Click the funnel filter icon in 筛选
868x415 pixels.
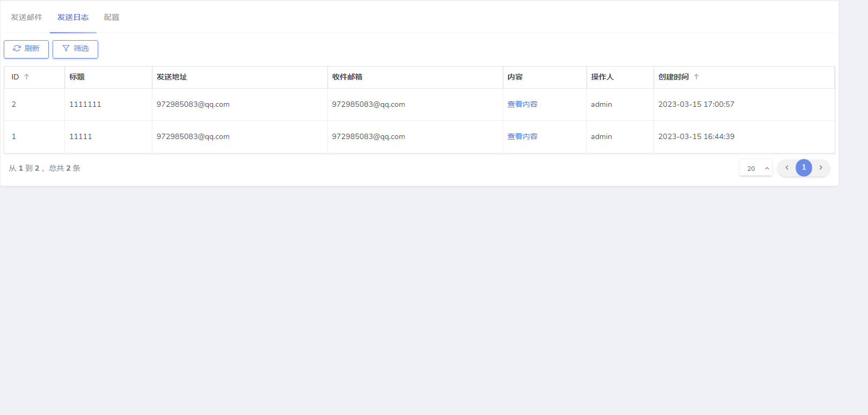[x=66, y=48]
